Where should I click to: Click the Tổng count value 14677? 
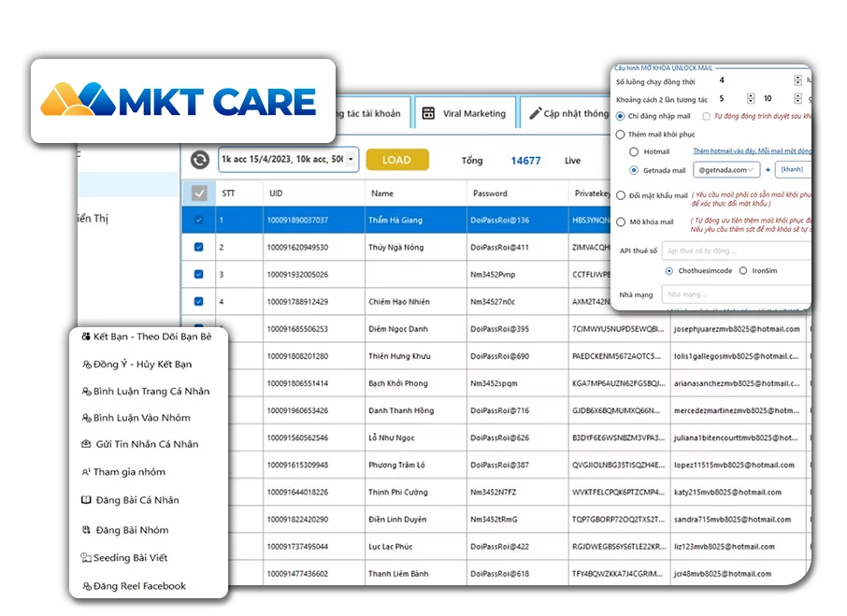[x=525, y=161]
